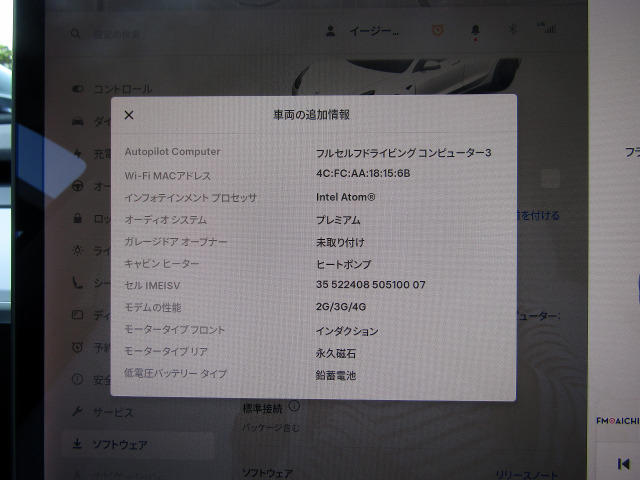Click the モータータイプ フロント label
The image size is (640, 480).
coord(175,330)
